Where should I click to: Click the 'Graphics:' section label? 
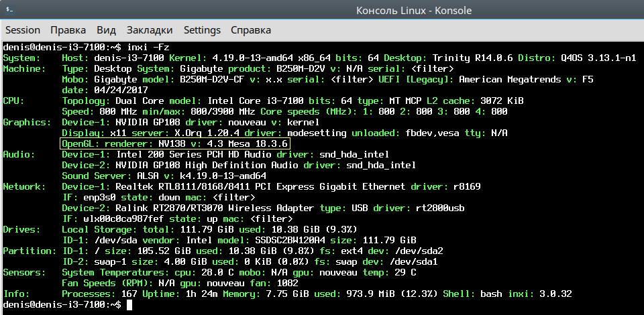coord(27,122)
